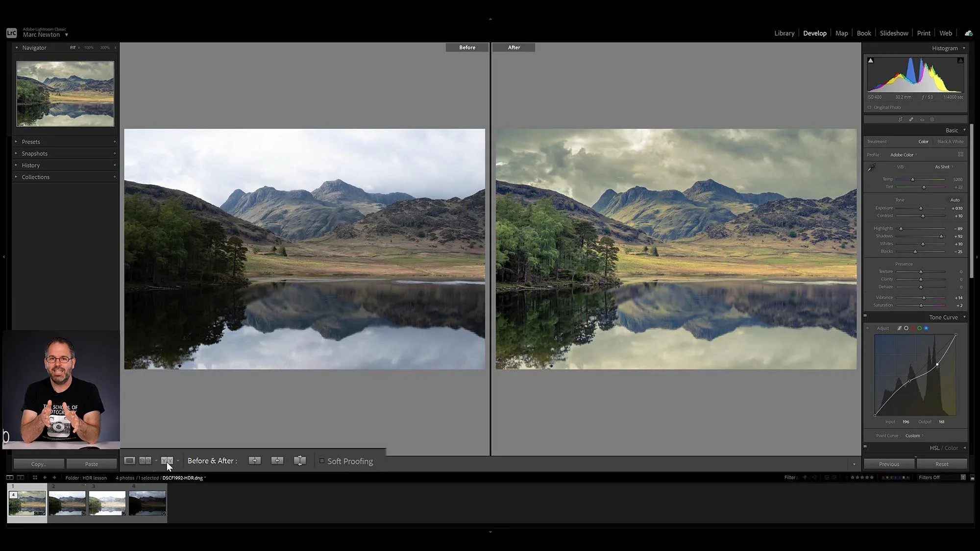Screen dimensions: 980x551
Task: Swap before and after settings
Action: click(x=300, y=461)
